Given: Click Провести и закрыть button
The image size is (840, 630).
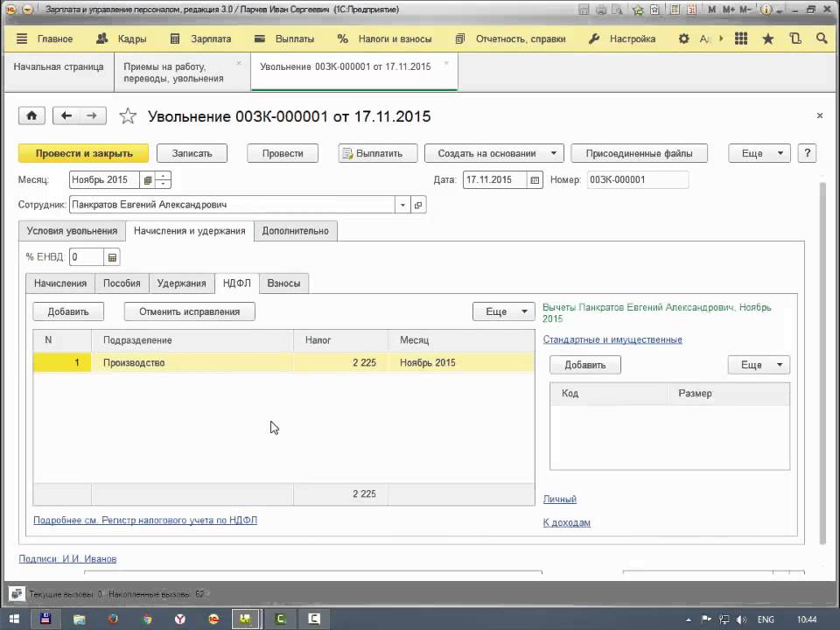Looking at the screenshot, I should coord(84,153).
